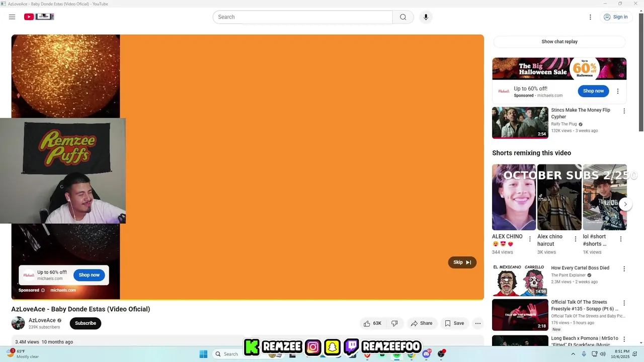Open options for sidebar Michaels ad
The width and height of the screenshot is (644, 362).
point(618,92)
